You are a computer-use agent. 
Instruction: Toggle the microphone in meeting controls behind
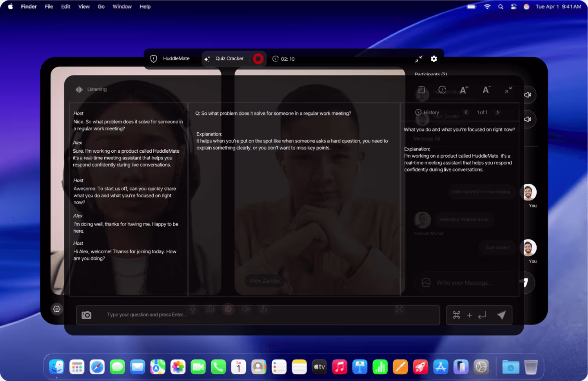[x=192, y=309]
